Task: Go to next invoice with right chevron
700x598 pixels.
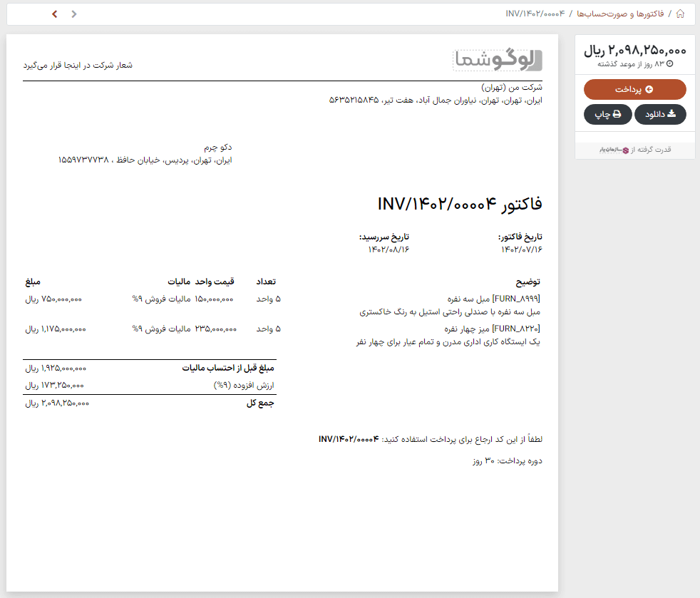Action: coord(74,14)
